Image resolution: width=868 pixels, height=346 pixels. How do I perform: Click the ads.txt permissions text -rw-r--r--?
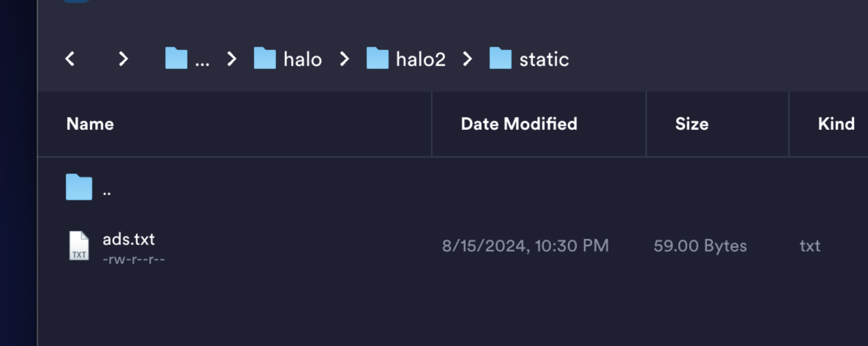133,259
